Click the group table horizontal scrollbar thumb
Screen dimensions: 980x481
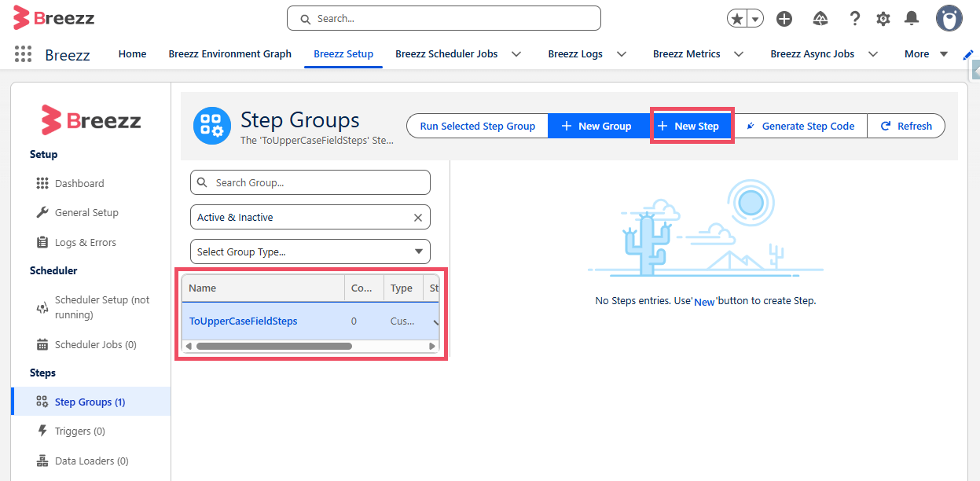point(273,346)
